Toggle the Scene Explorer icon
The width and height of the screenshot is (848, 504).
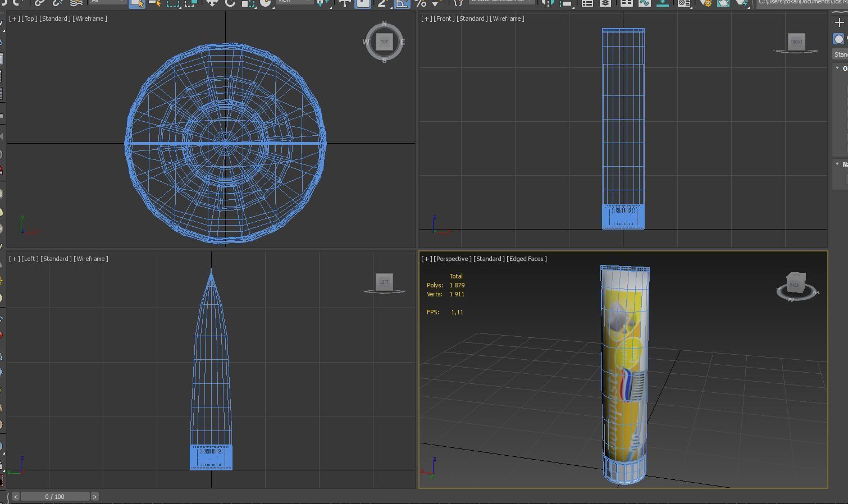(x=587, y=3)
